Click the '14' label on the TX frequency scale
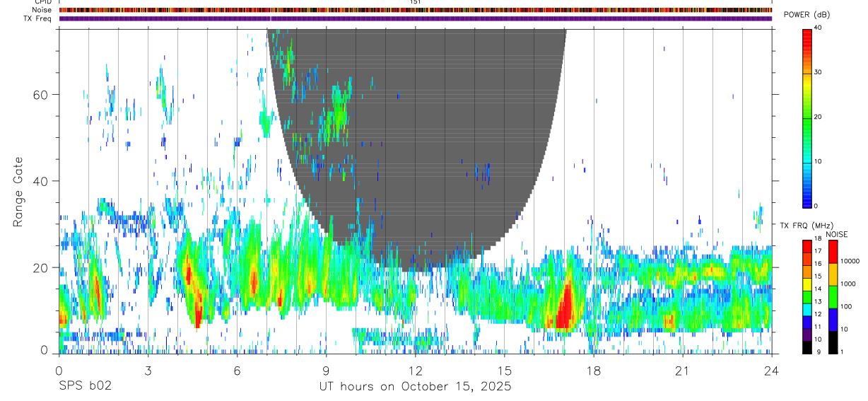 point(818,289)
